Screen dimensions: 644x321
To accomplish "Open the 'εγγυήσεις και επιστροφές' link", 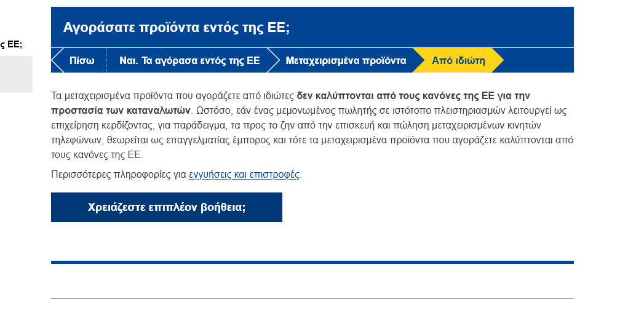I will pyautogui.click(x=244, y=175).
